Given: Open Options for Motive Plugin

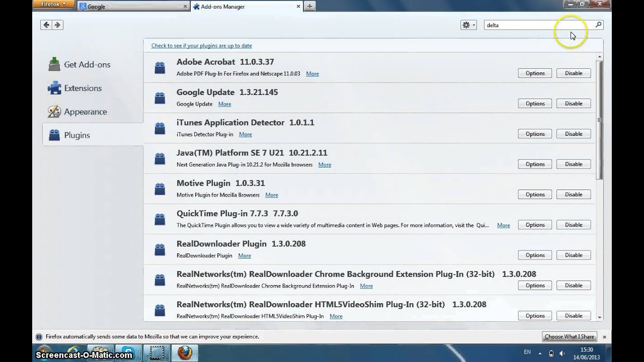Looking at the screenshot, I should (535, 195).
